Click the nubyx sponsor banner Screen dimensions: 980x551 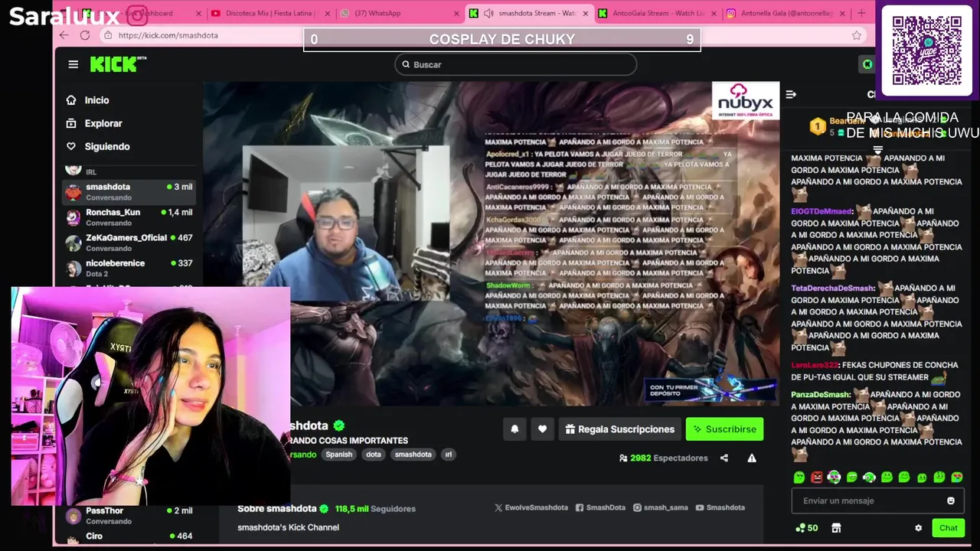coord(745,100)
